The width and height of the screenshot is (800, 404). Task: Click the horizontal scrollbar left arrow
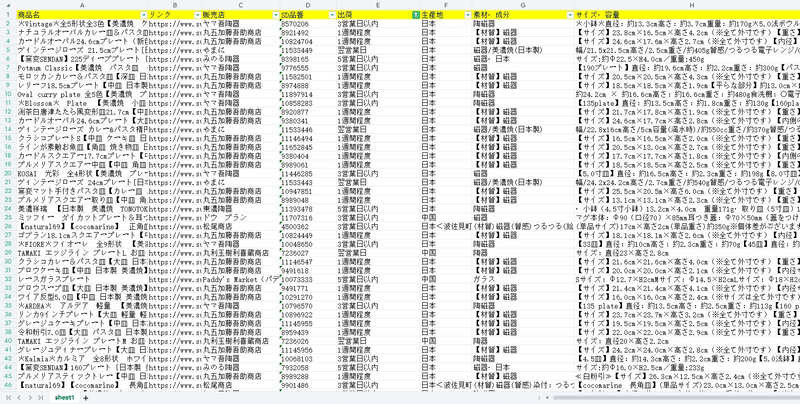(547, 397)
